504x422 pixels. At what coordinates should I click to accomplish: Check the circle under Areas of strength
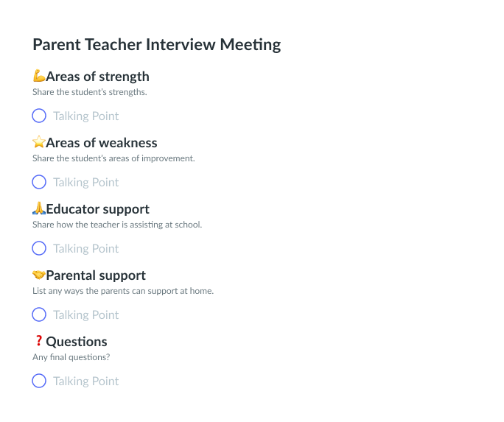[x=39, y=116]
